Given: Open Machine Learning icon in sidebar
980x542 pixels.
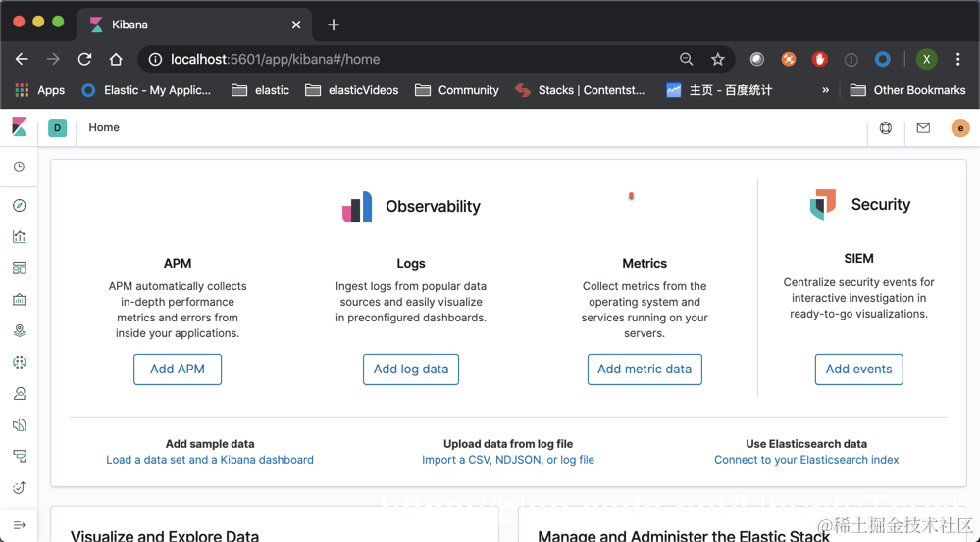Looking at the screenshot, I should pyautogui.click(x=20, y=363).
